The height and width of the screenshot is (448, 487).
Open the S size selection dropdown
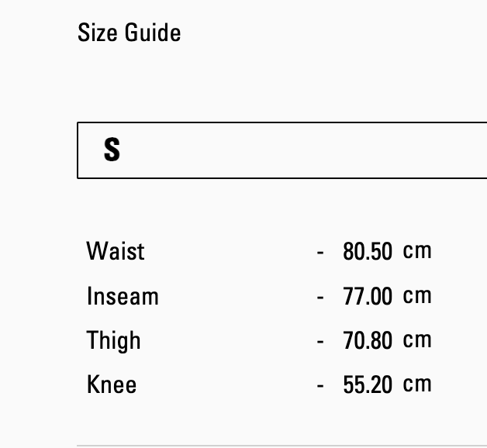282,150
